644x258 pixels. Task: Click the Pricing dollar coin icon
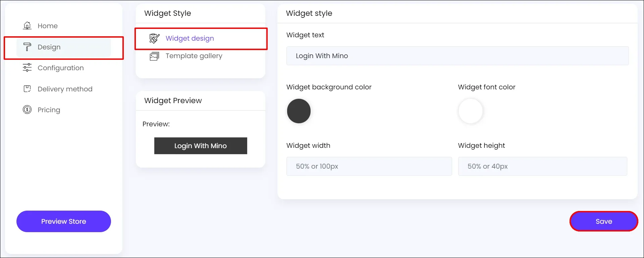[27, 110]
